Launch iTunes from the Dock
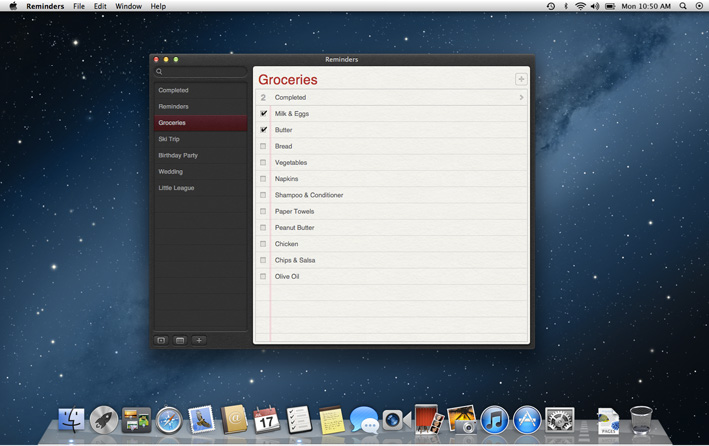 [494, 420]
